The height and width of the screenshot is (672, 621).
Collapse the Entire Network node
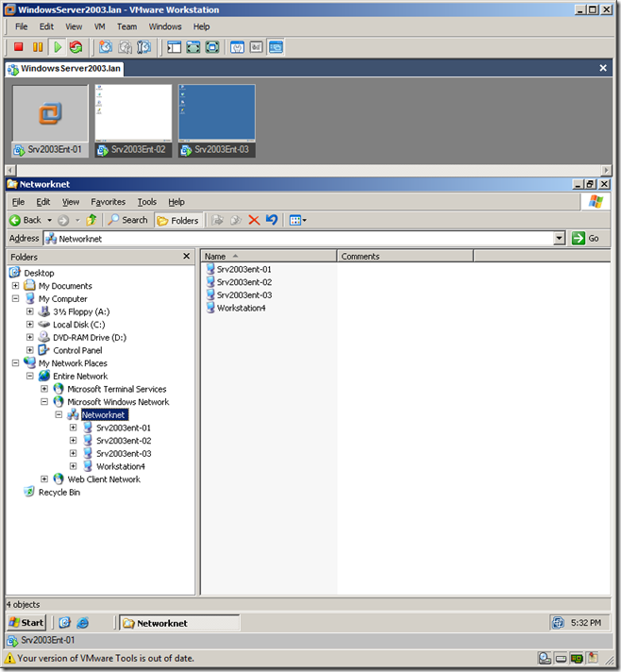pos(30,376)
